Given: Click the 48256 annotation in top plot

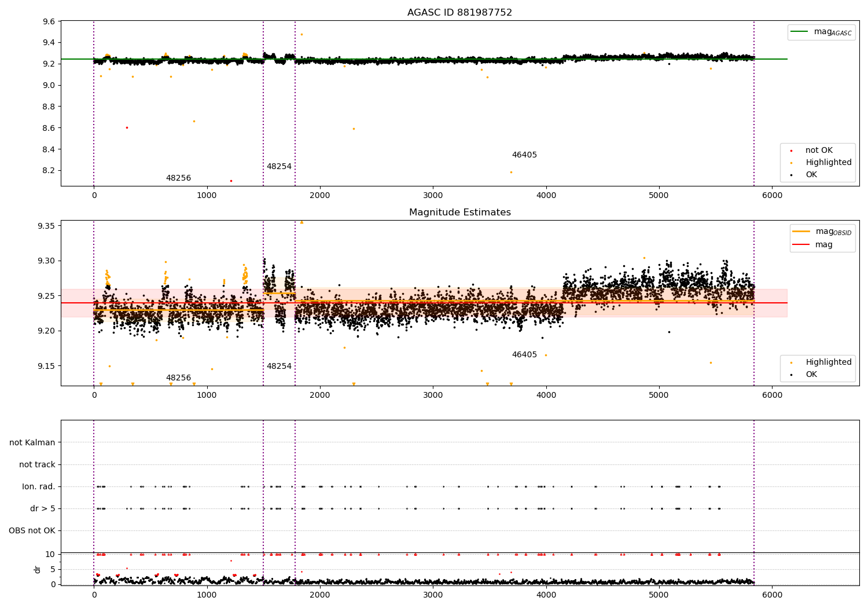Looking at the screenshot, I should point(178,178).
